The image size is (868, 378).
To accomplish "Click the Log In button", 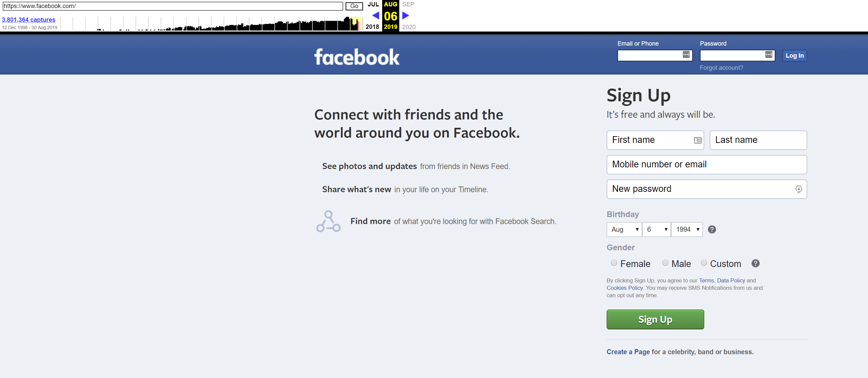I will point(795,56).
